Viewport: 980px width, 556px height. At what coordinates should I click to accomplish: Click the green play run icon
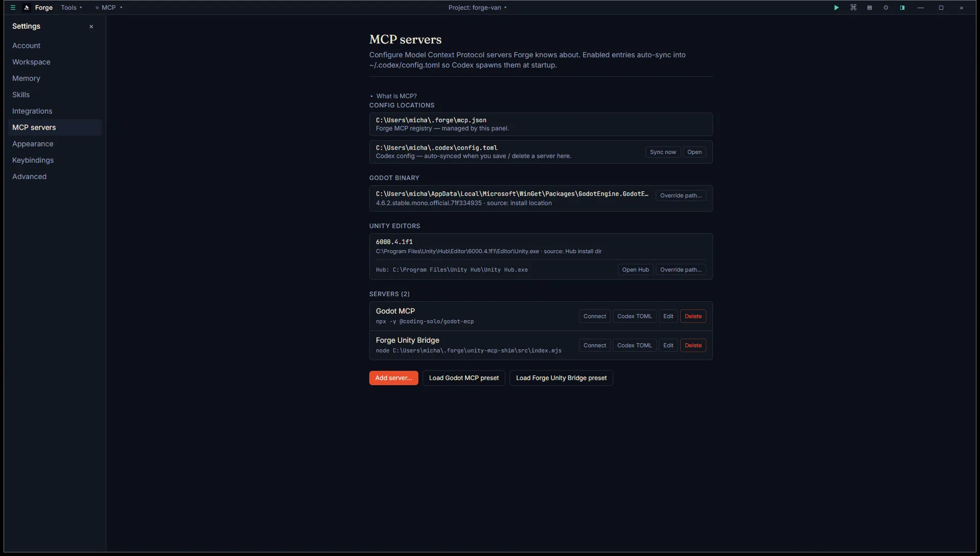click(836, 8)
